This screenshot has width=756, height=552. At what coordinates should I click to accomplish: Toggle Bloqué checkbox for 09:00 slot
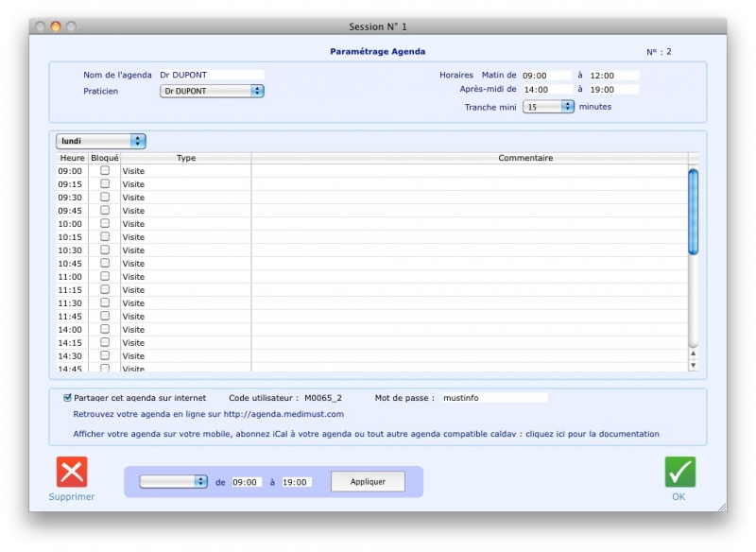click(x=105, y=171)
